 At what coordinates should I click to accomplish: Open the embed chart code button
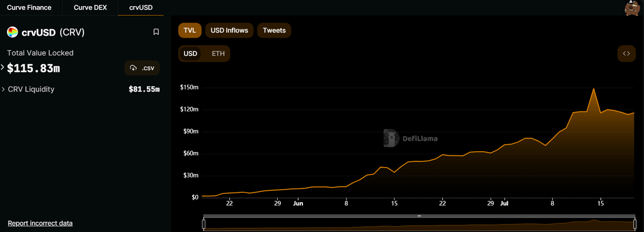click(626, 54)
